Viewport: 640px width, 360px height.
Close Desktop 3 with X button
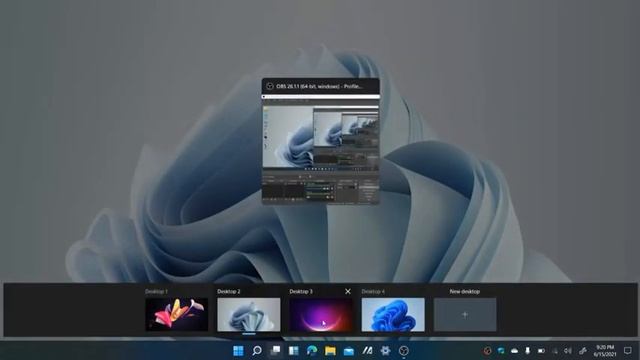click(x=348, y=291)
